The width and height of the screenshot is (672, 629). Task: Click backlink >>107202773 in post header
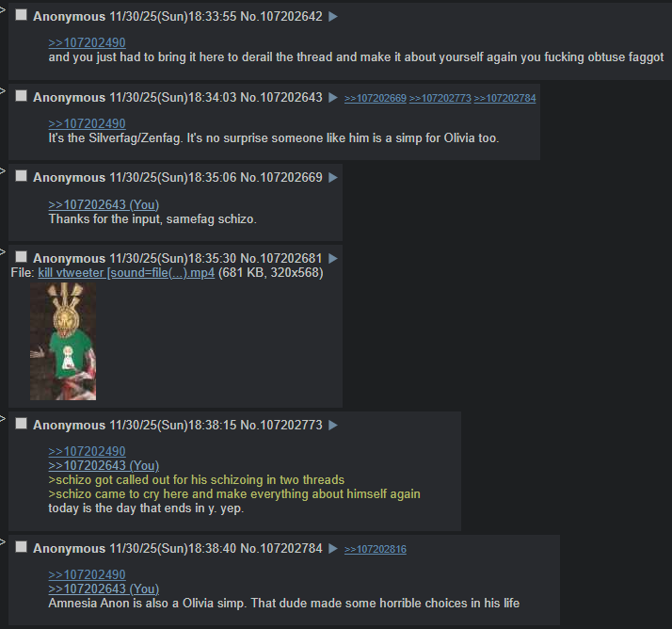click(440, 98)
